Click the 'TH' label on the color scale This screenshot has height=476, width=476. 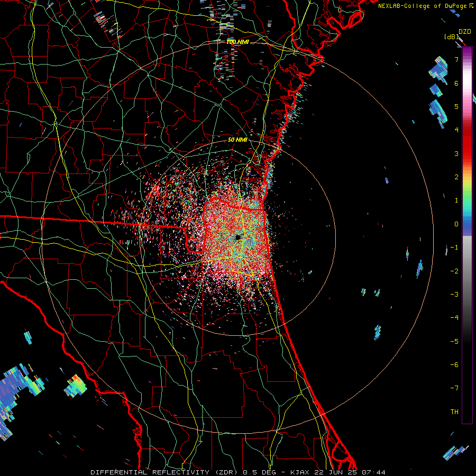454,412
